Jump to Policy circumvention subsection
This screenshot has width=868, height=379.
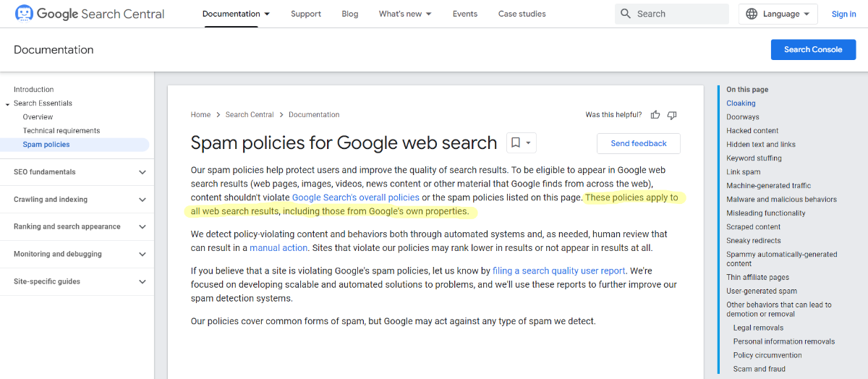tap(767, 356)
